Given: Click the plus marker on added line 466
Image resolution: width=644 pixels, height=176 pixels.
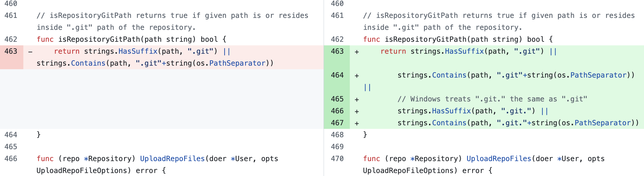Looking at the screenshot, I should [357, 111].
